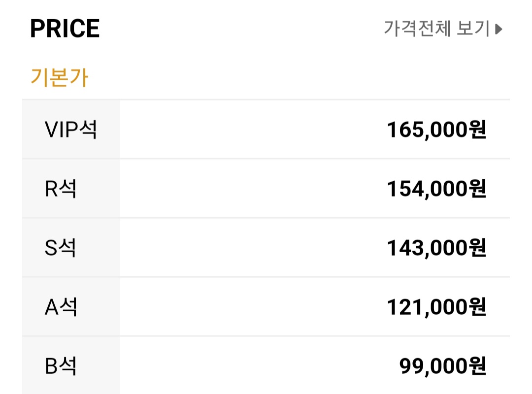This screenshot has width=532, height=394.
Task: Click the empty area of R석 row
Action: coord(253,189)
